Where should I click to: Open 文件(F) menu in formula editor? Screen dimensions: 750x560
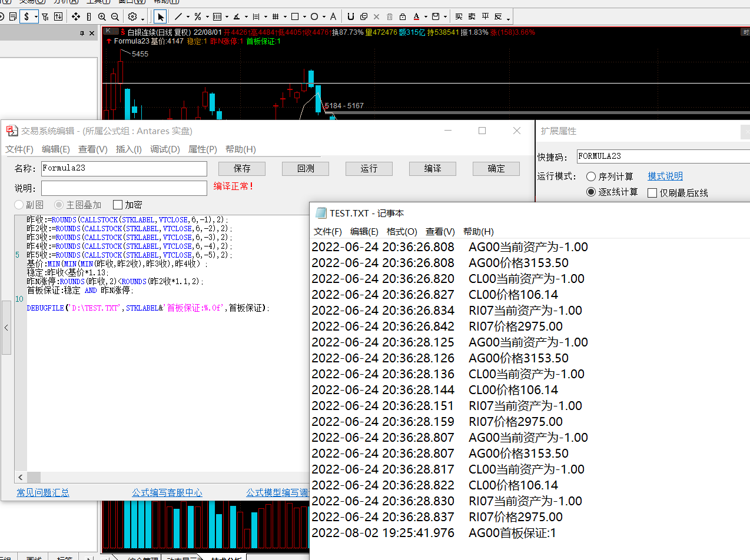(x=19, y=149)
